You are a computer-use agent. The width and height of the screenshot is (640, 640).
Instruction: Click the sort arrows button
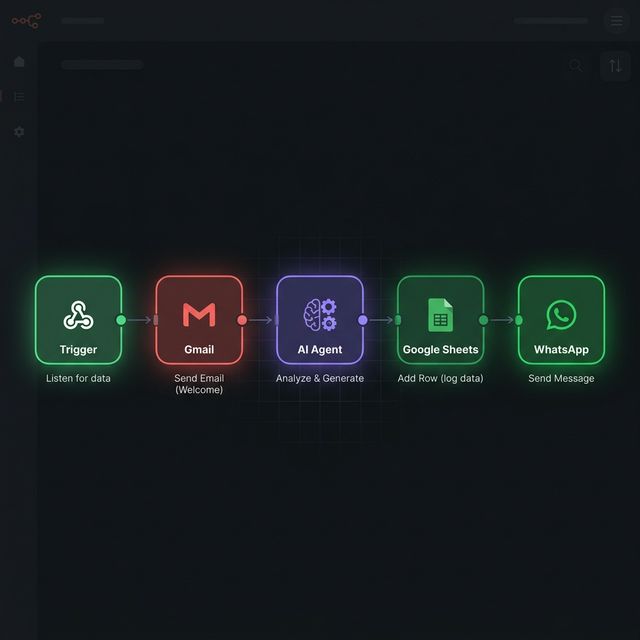[615, 66]
